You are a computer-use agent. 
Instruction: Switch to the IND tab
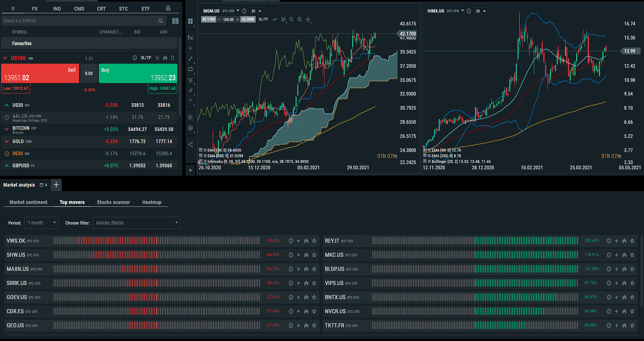(x=57, y=9)
